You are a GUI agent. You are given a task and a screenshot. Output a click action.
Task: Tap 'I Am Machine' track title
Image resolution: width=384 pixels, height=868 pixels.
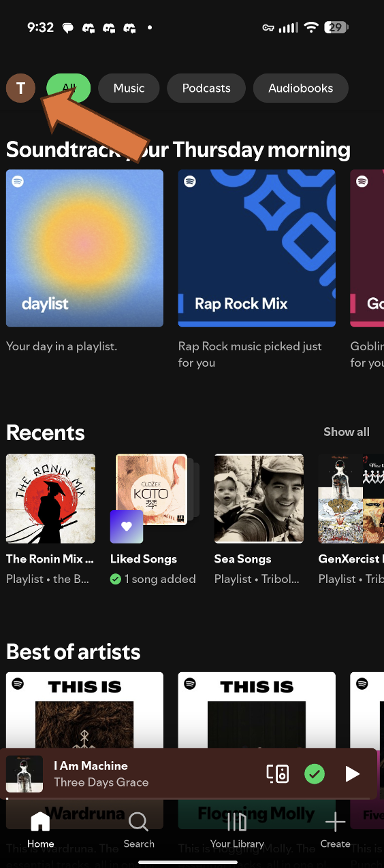pos(91,765)
